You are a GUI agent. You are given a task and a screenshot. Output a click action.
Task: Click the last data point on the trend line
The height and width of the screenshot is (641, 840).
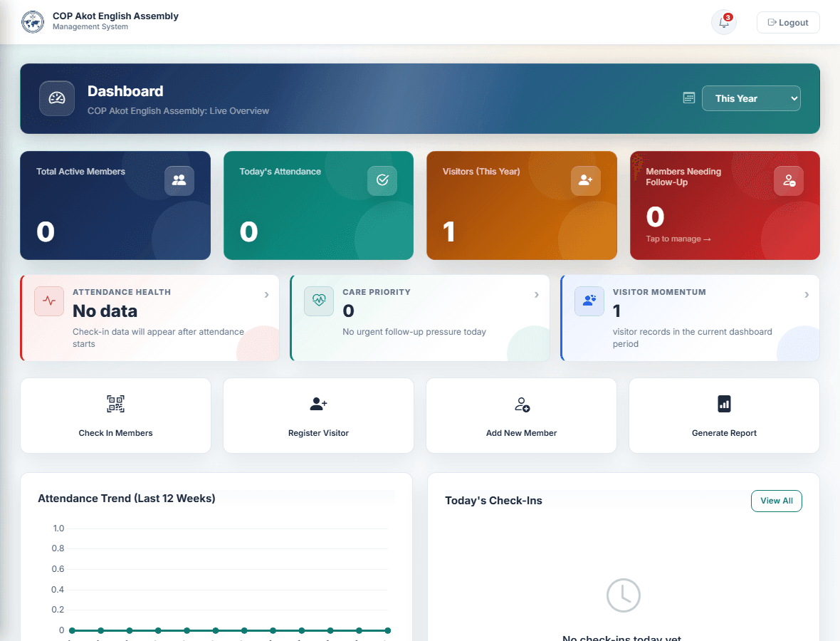point(388,631)
